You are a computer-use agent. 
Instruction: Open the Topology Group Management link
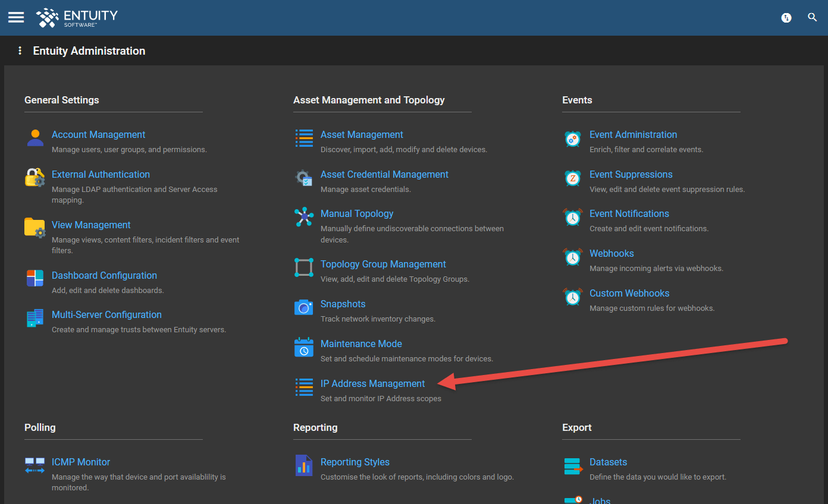coord(383,264)
